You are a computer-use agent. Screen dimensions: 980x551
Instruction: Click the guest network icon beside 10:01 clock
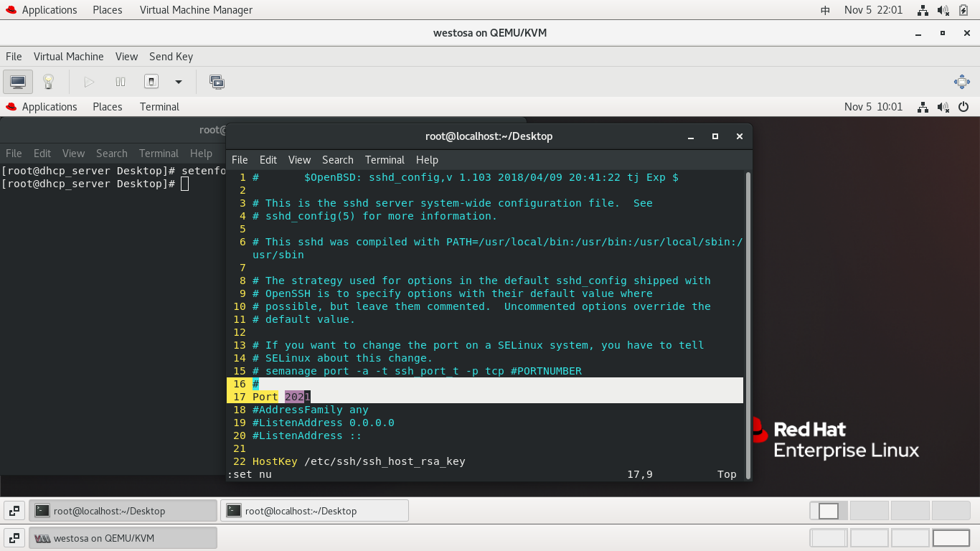[x=923, y=107]
